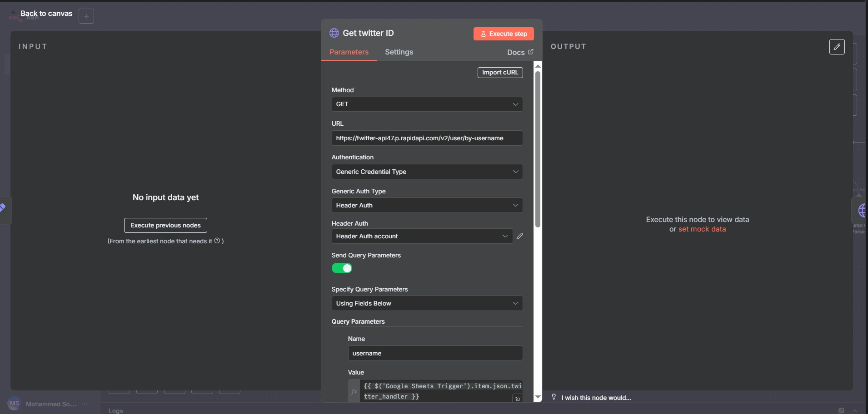Image resolution: width=868 pixels, height=414 pixels.
Task: Click the globe icon next to Get twitter ID
Action: [x=334, y=33]
